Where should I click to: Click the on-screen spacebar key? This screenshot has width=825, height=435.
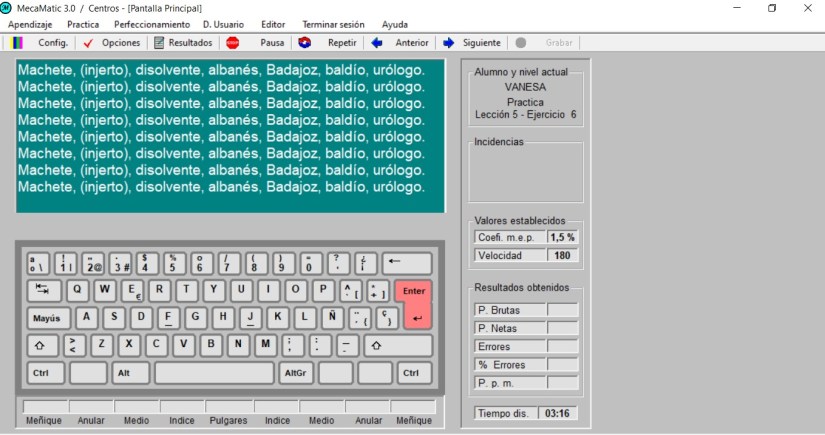click(213, 373)
